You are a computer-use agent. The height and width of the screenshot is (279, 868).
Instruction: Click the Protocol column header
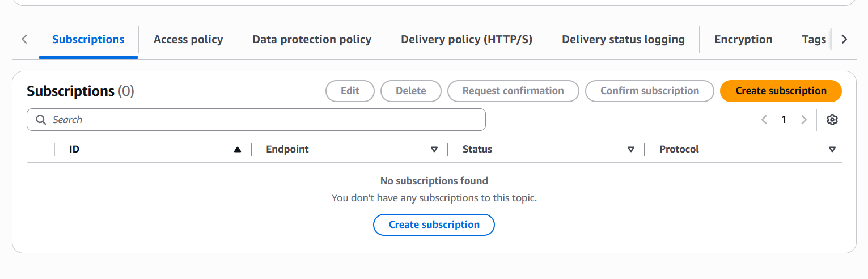click(679, 149)
